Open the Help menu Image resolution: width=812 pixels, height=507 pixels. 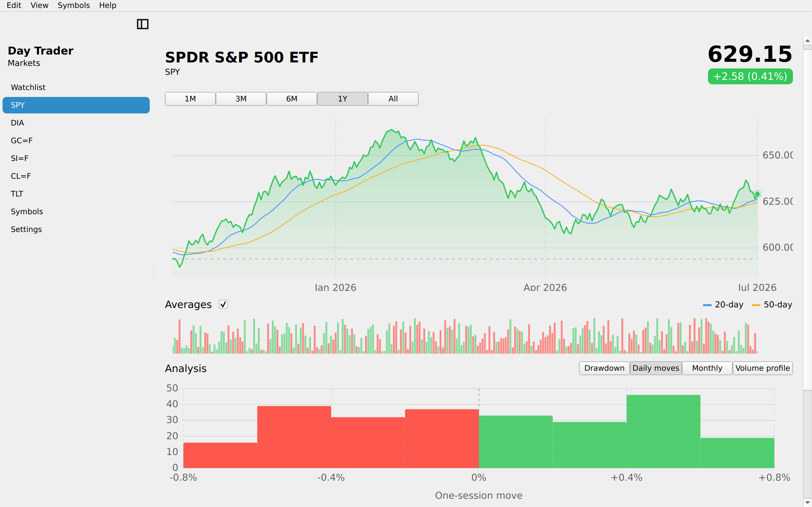point(108,5)
